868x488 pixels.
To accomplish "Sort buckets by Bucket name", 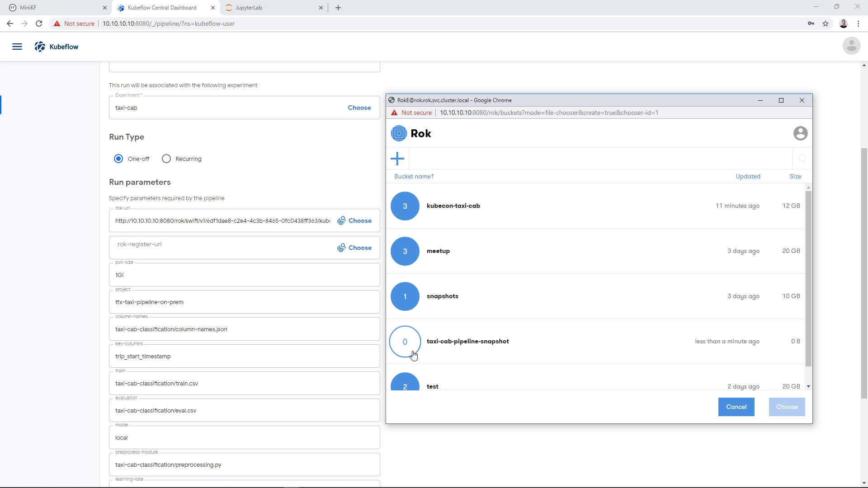I will tap(414, 176).
